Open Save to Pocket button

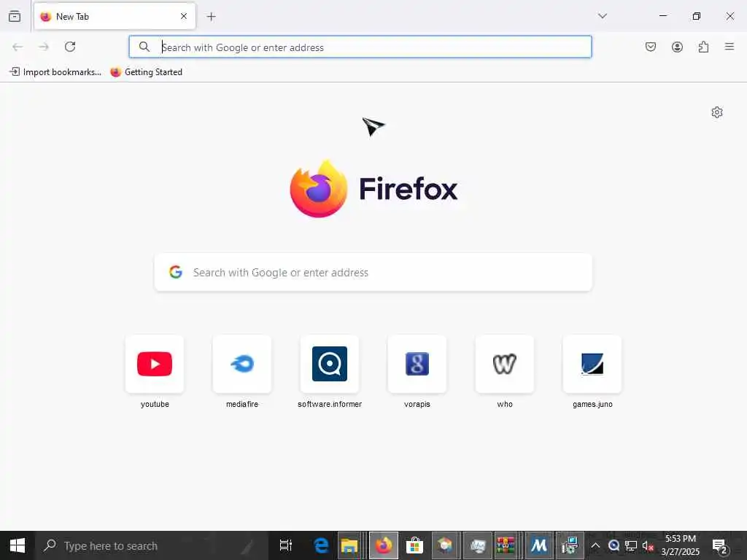tap(650, 47)
